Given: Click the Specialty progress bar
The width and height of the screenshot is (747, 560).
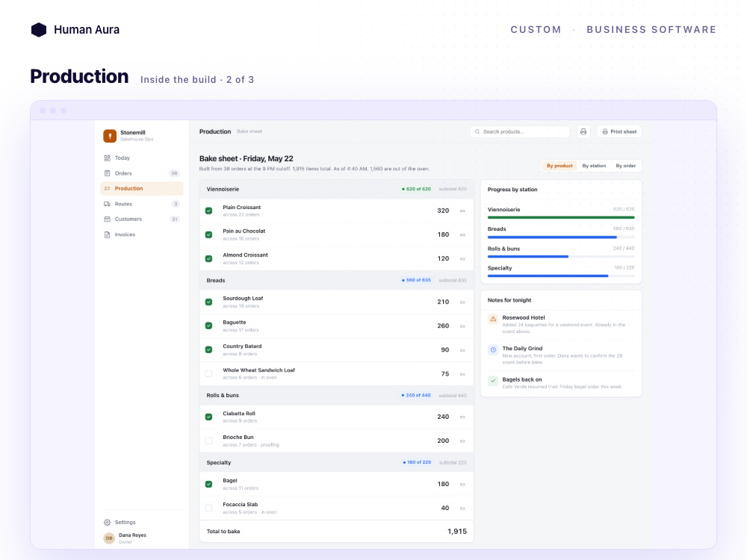Looking at the screenshot, I should [561, 276].
